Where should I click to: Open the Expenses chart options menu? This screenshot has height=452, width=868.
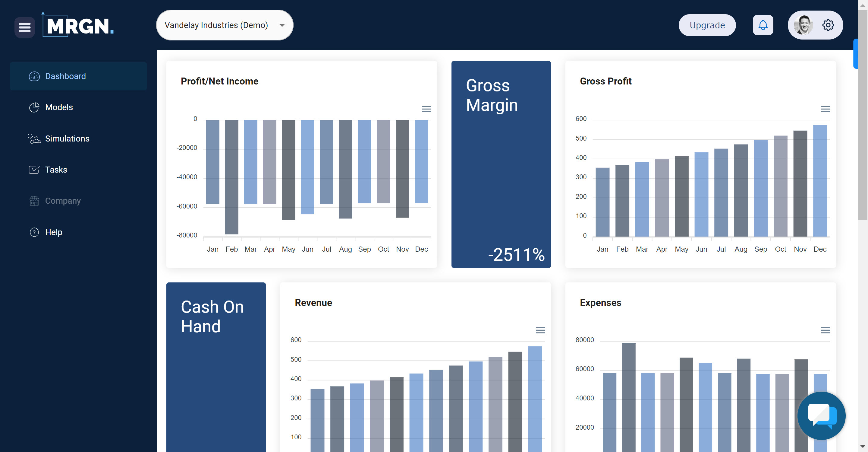tap(825, 330)
